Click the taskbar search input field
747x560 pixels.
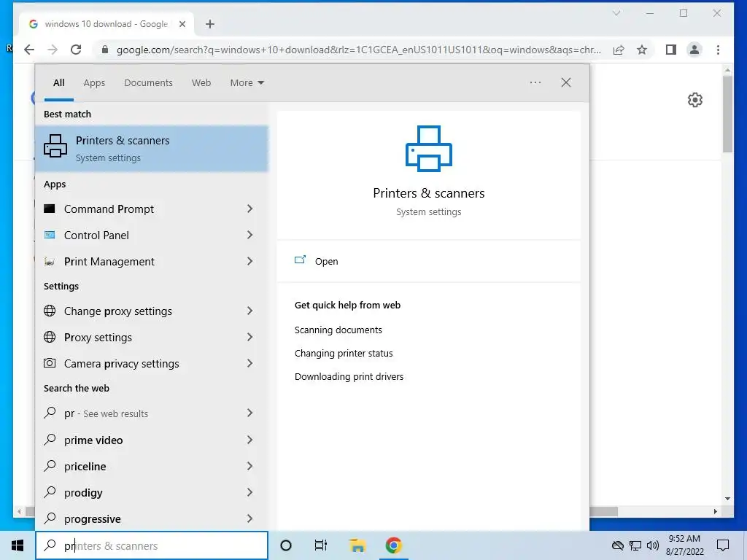click(152, 545)
